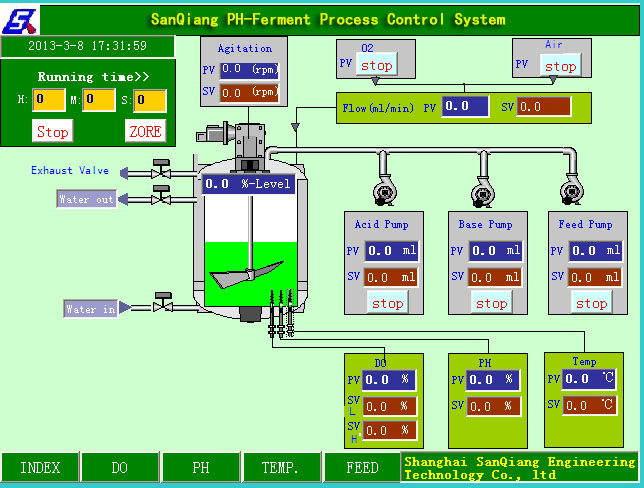Image resolution: width=644 pixels, height=488 pixels.
Task: Click the Exhaust Valve symbol
Action: click(x=160, y=170)
